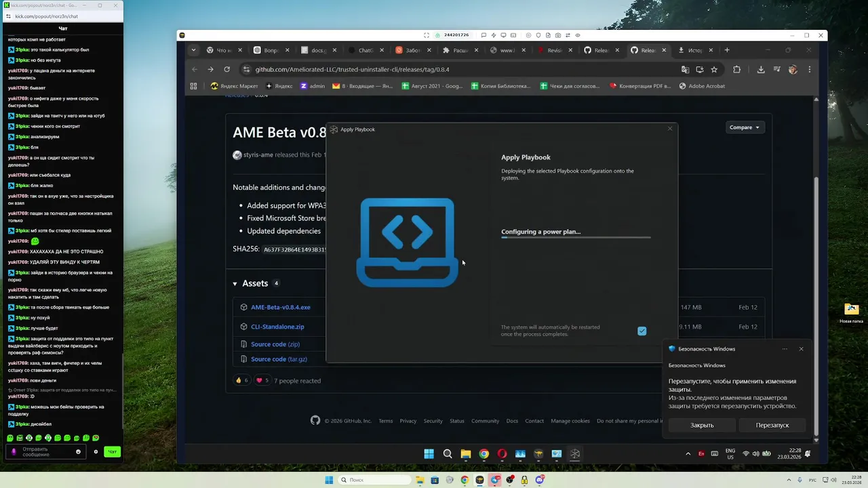Open the browser downloads icon
Screen dimensions: 868x488
click(761, 69)
